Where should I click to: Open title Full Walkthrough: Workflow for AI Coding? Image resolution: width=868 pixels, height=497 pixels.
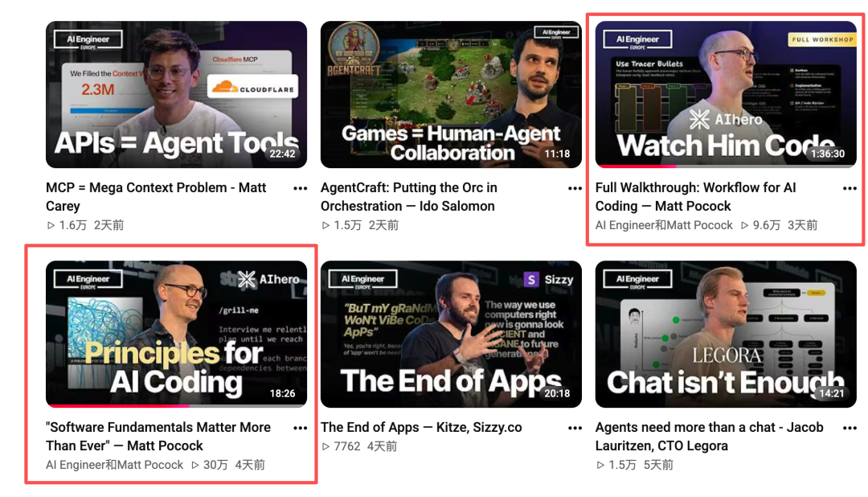pyautogui.click(x=696, y=197)
